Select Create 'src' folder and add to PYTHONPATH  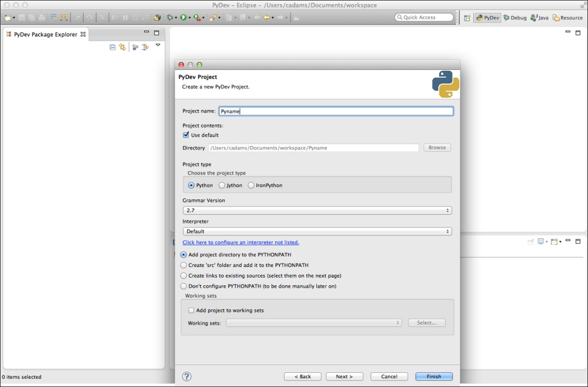click(x=183, y=265)
